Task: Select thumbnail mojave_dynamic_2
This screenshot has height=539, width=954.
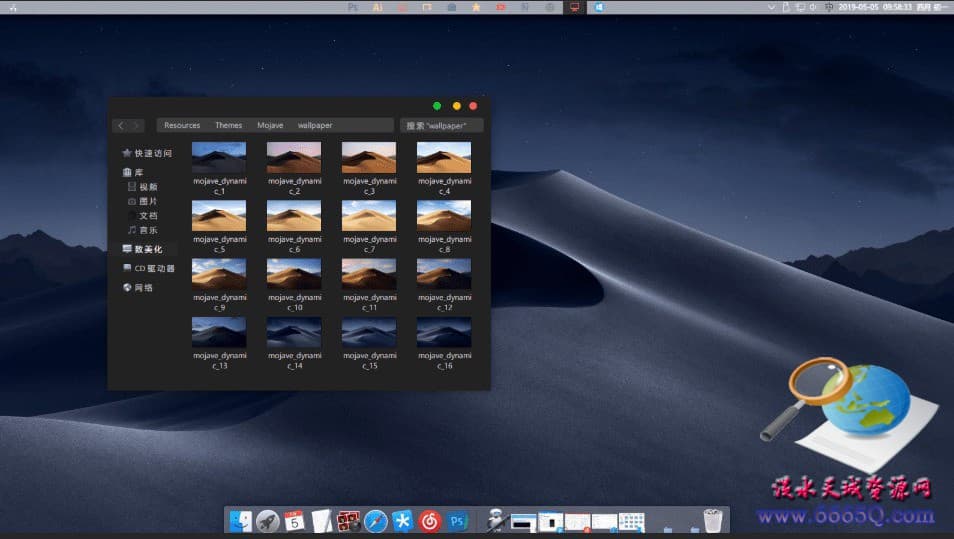Action: pos(294,158)
